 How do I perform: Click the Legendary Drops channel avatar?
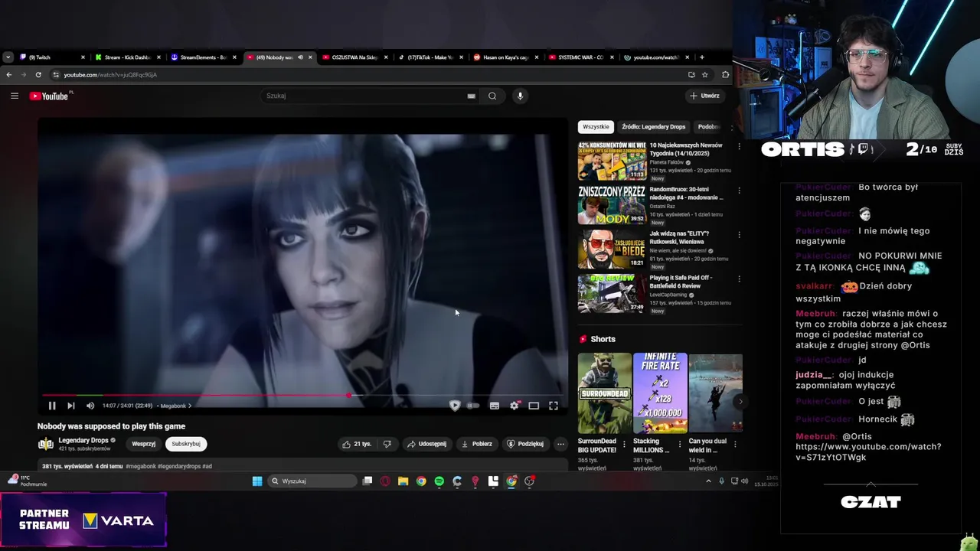pyautogui.click(x=46, y=444)
